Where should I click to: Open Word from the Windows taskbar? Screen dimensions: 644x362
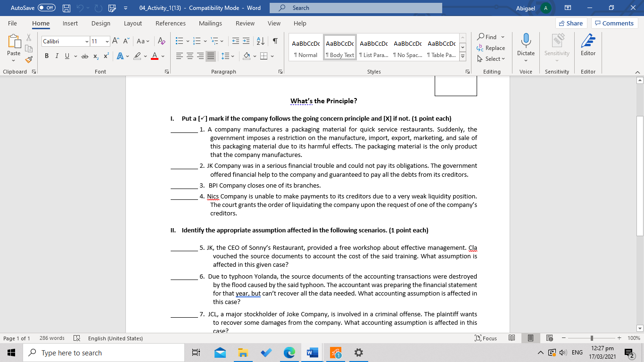tap(312, 353)
